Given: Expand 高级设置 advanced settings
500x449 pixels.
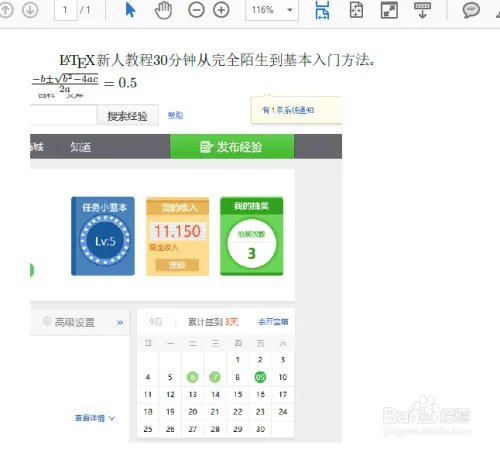Looking at the screenshot, I should click(80, 322).
